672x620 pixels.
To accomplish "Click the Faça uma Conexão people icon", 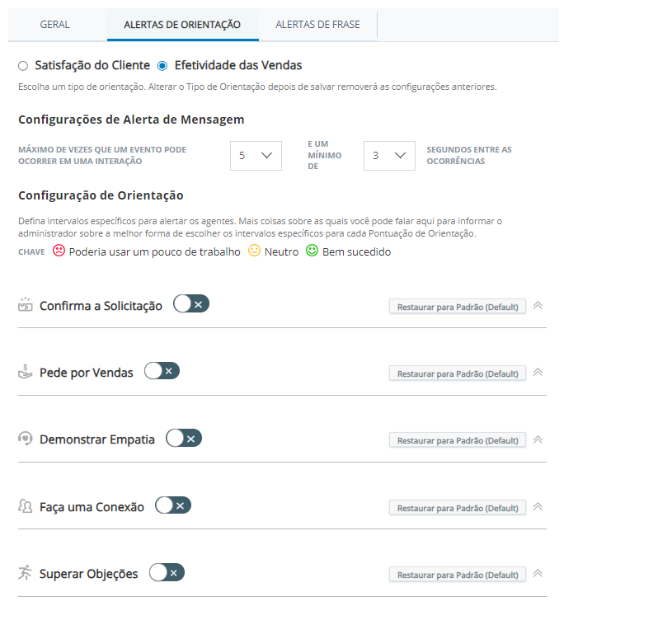I will (x=26, y=506).
